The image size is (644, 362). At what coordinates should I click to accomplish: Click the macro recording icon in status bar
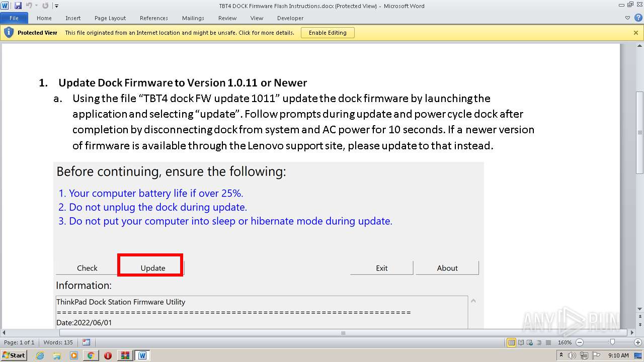[86, 342]
